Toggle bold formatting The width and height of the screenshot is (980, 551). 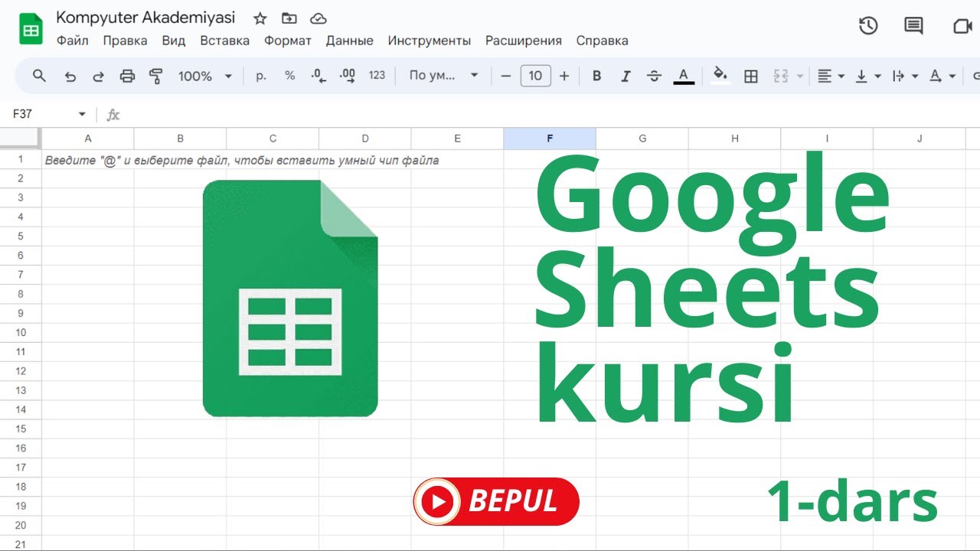(596, 76)
